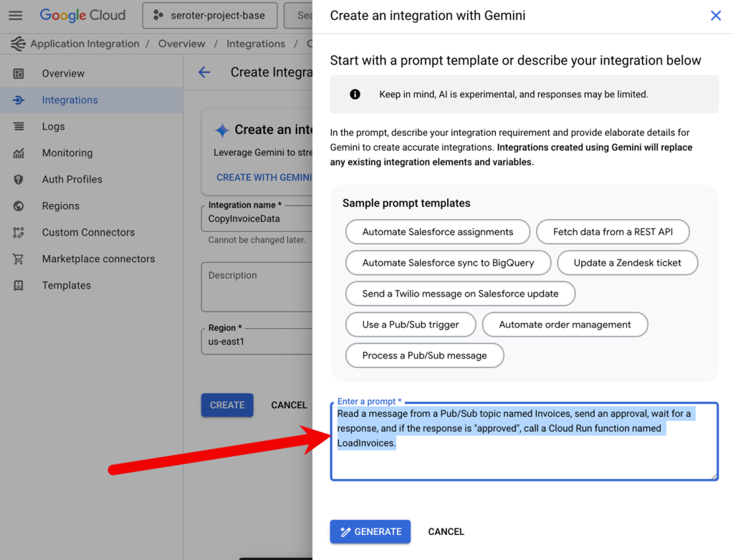Click the Regions globe icon
The image size is (733, 560).
19,206
